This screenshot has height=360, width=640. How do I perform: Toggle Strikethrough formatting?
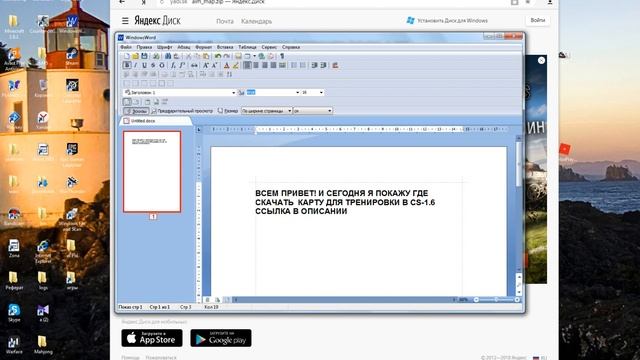153,65
